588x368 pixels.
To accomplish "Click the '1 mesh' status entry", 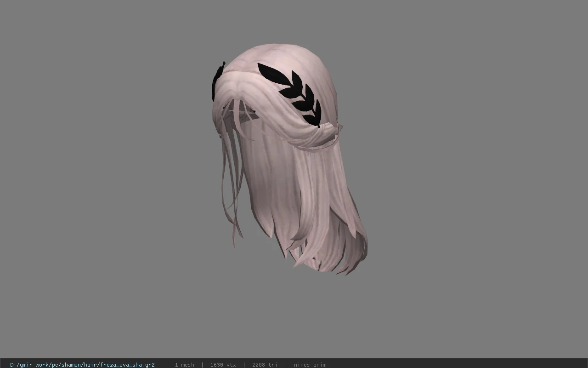I will (184, 365).
